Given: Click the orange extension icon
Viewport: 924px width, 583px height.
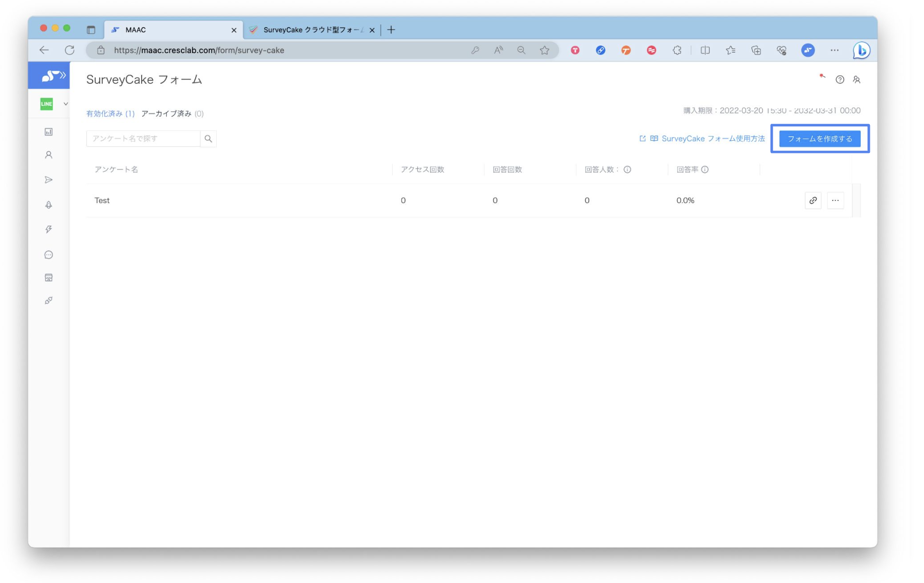Looking at the screenshot, I should coord(626,50).
